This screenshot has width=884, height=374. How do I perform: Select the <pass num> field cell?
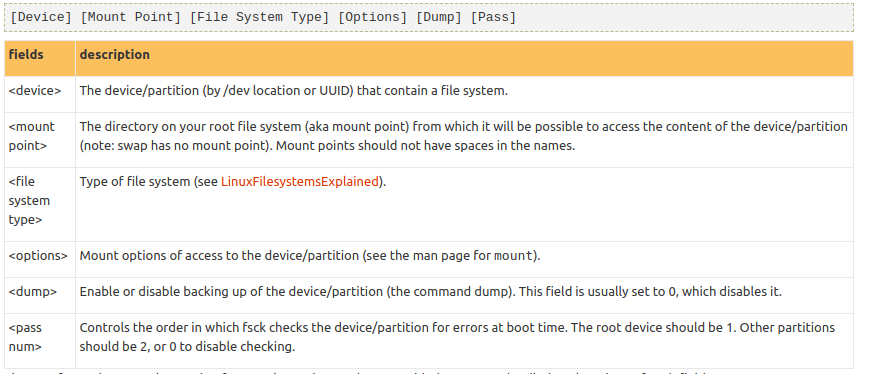click(40, 341)
